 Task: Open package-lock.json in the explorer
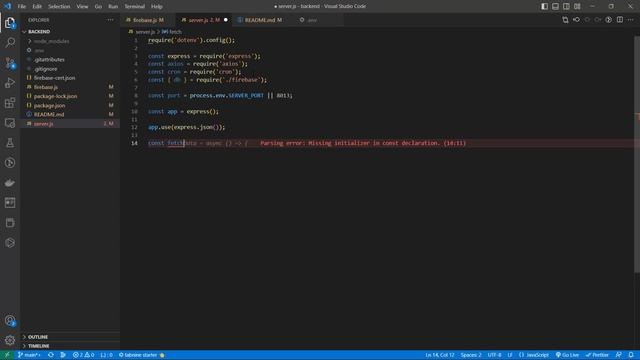(x=70, y=96)
